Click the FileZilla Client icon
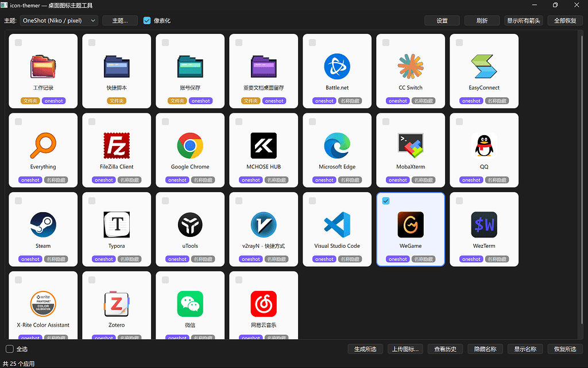Image resolution: width=588 pixels, height=368 pixels. 117,145
